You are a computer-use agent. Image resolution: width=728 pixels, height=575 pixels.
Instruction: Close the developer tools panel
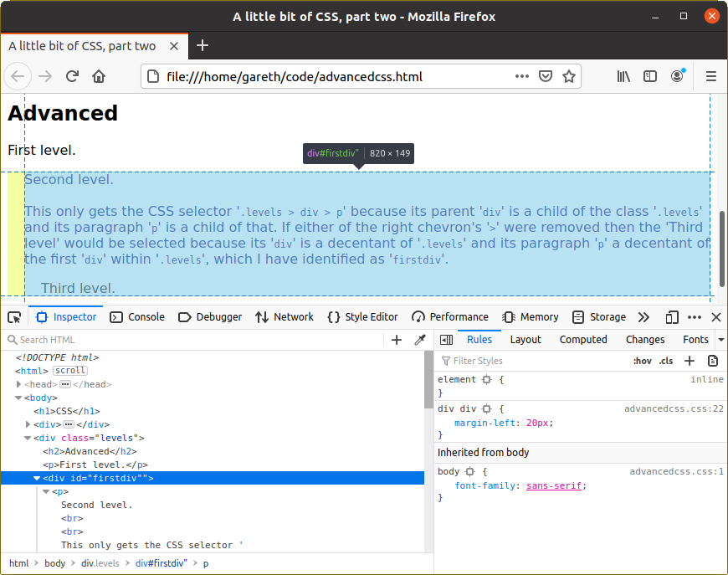click(x=716, y=317)
